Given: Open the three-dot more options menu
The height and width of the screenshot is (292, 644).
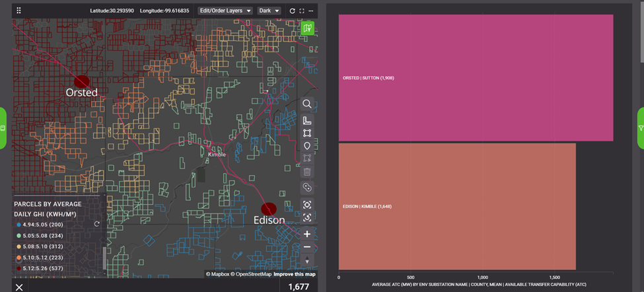Looking at the screenshot, I should 311,11.
